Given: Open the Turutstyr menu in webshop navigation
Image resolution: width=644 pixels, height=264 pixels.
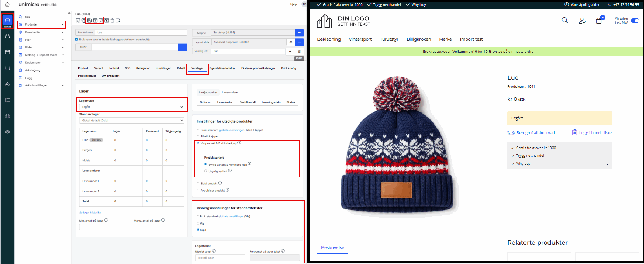Looking at the screenshot, I should pyautogui.click(x=389, y=39).
